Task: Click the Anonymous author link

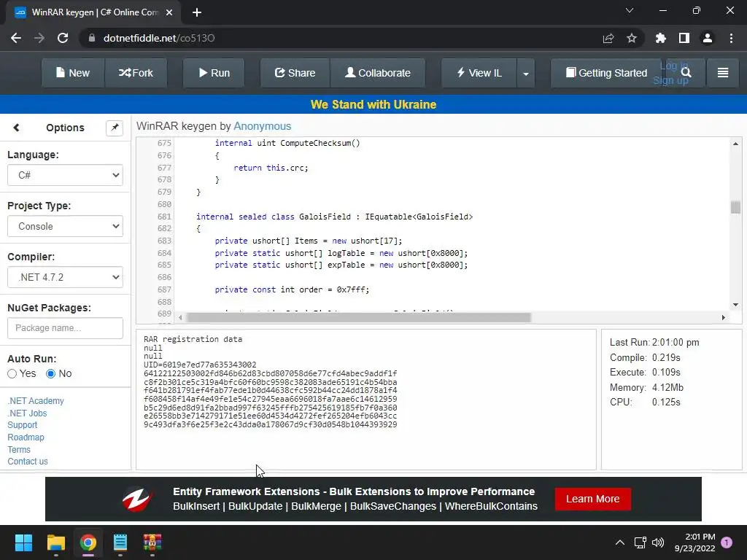Action: pyautogui.click(x=262, y=126)
